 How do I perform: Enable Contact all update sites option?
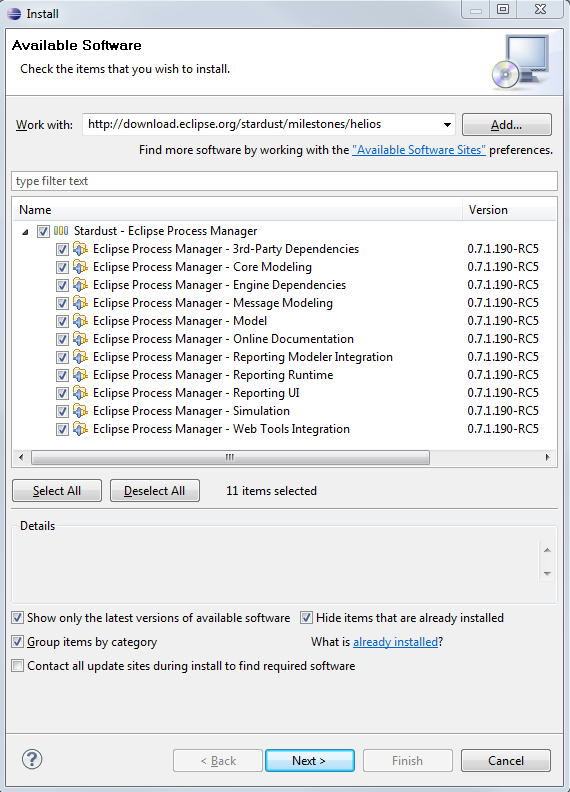coord(18,666)
